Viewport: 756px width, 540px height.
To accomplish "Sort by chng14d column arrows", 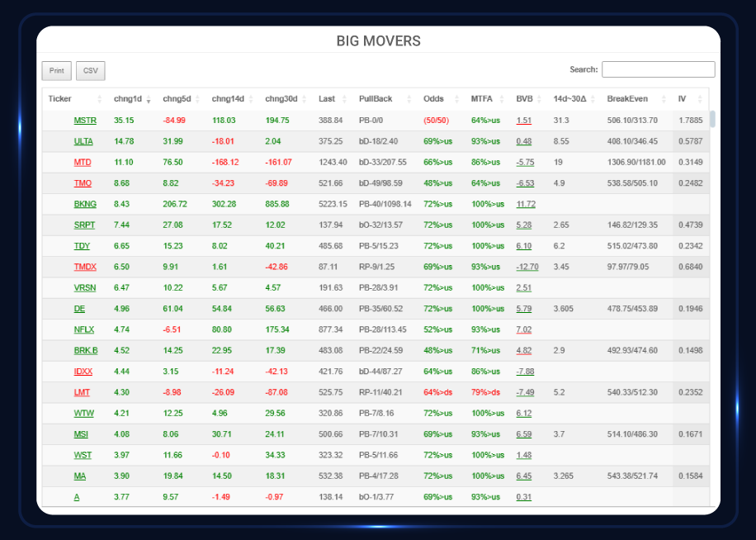I will pos(251,99).
